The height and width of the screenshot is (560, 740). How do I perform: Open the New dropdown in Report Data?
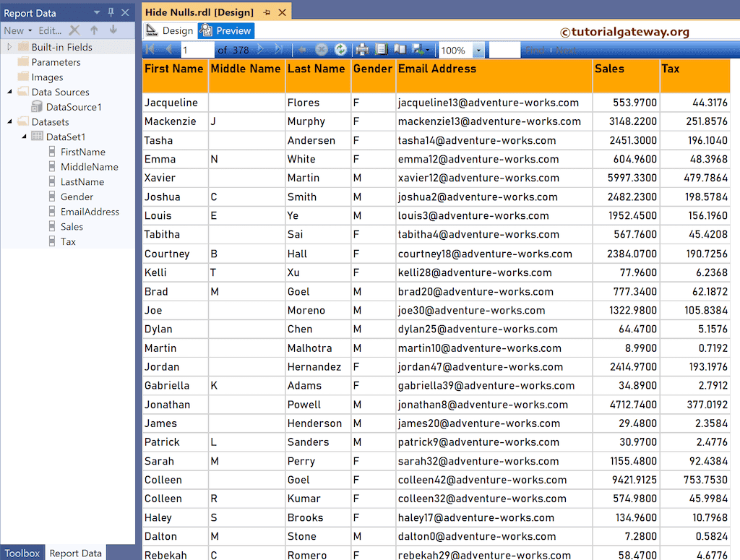(17, 30)
